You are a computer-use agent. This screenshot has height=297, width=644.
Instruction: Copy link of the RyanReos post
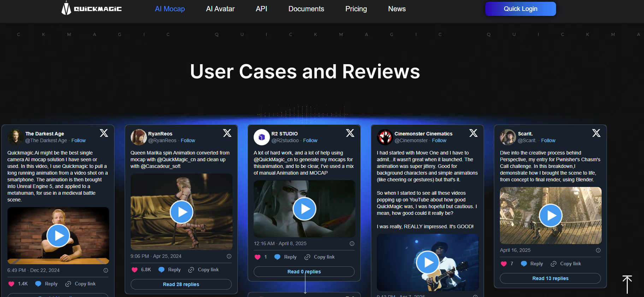[x=203, y=270]
